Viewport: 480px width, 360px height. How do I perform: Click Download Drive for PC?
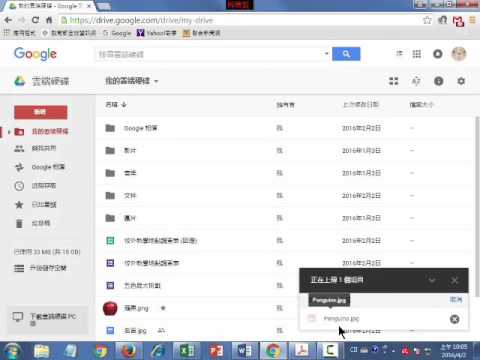pos(47,319)
